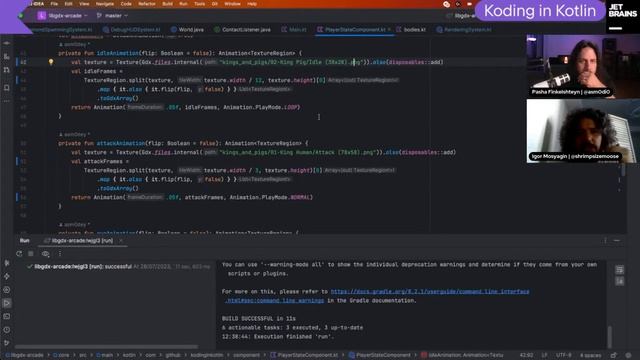Open the Refactor menu

147,4
